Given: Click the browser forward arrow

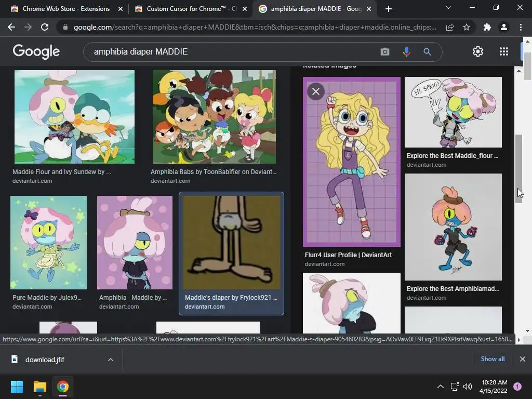Looking at the screenshot, I should [x=28, y=27].
